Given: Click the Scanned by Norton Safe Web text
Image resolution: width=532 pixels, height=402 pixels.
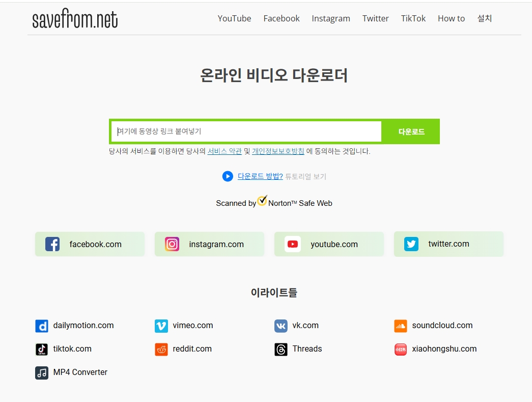Looking at the screenshot, I should tap(274, 203).
